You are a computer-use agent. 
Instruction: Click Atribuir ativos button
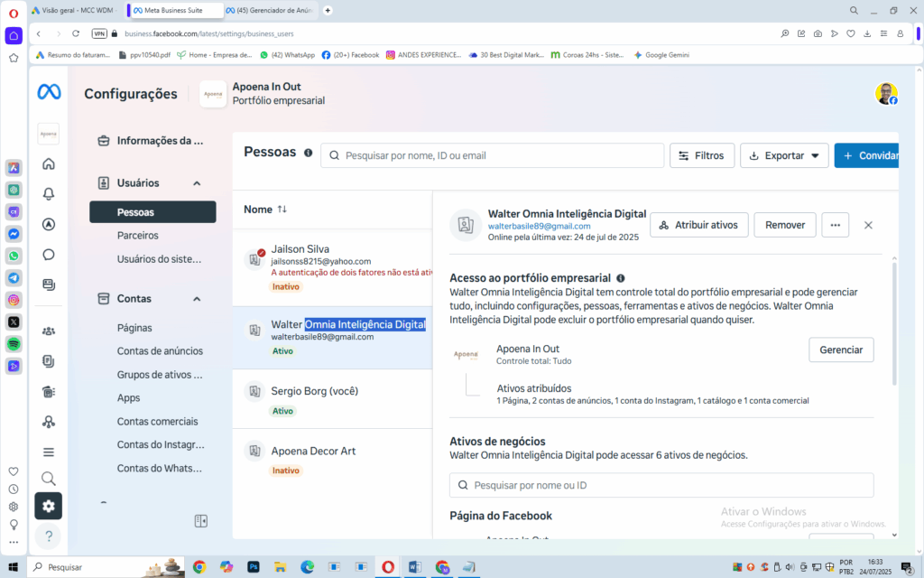coord(699,225)
